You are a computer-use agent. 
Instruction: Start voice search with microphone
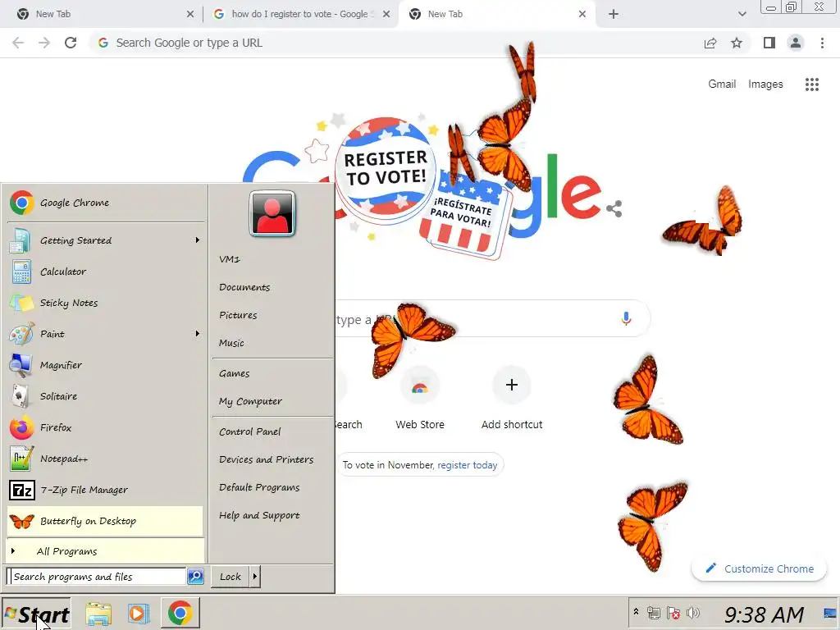(x=626, y=319)
